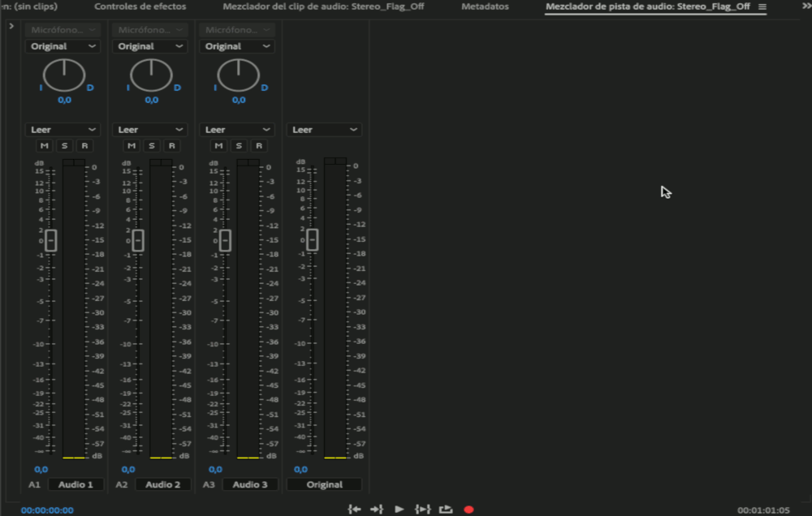This screenshot has width=812, height=516.
Task: Show hidden panel tabs with double chevron
Action: (805, 6)
